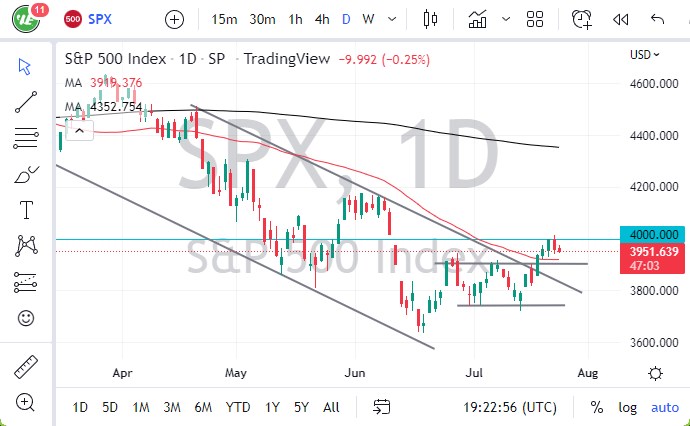Start bar replay with the rewind icon
This screenshot has height=426, width=690.
(620, 19)
